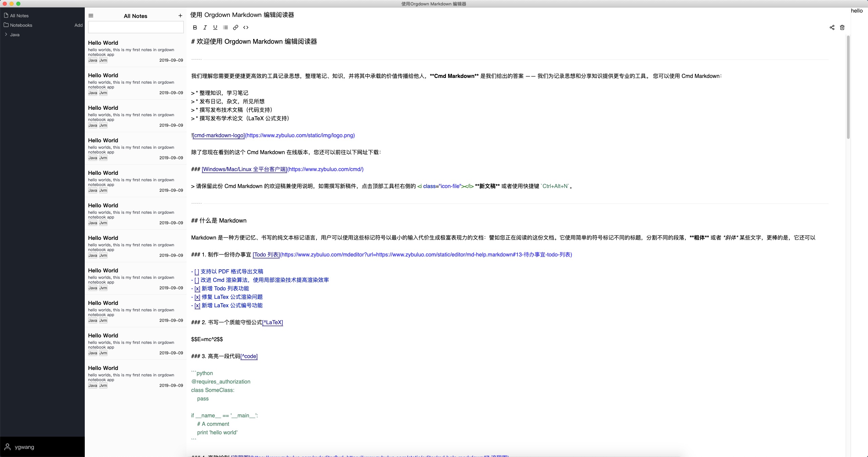
Task: Click the @requires_authorization code line
Action: (221, 381)
